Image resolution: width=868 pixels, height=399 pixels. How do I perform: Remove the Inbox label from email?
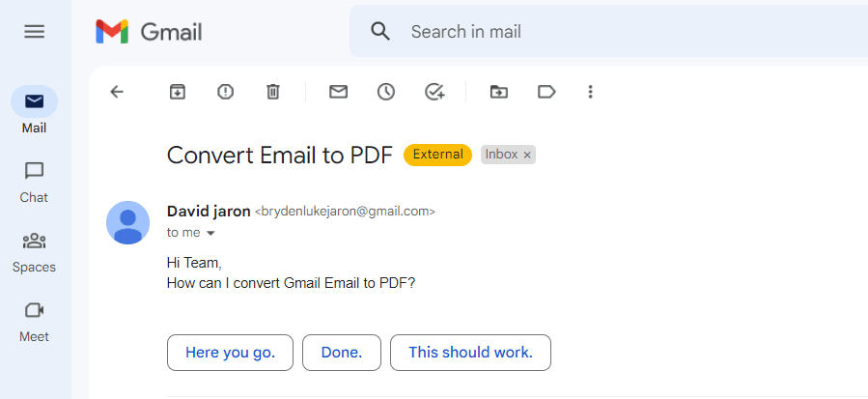pos(527,155)
